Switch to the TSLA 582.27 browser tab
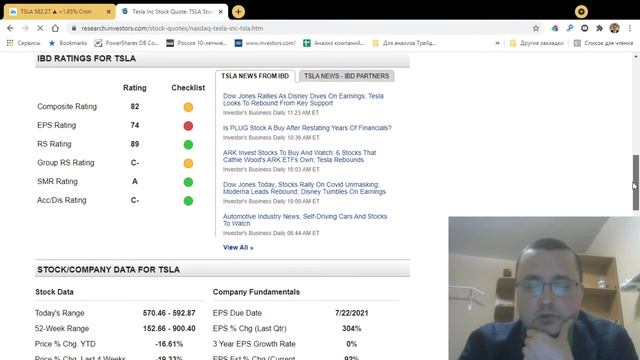The image size is (640, 360). point(60,12)
